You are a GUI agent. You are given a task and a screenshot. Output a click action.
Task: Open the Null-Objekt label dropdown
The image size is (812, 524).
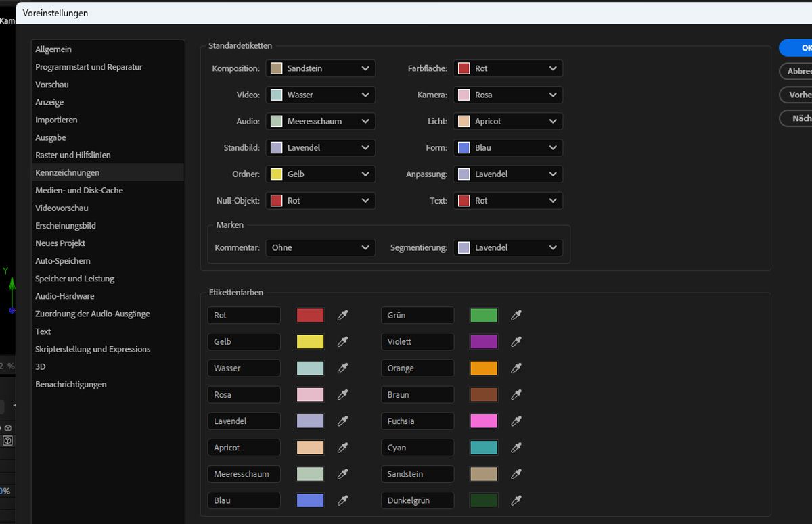321,201
